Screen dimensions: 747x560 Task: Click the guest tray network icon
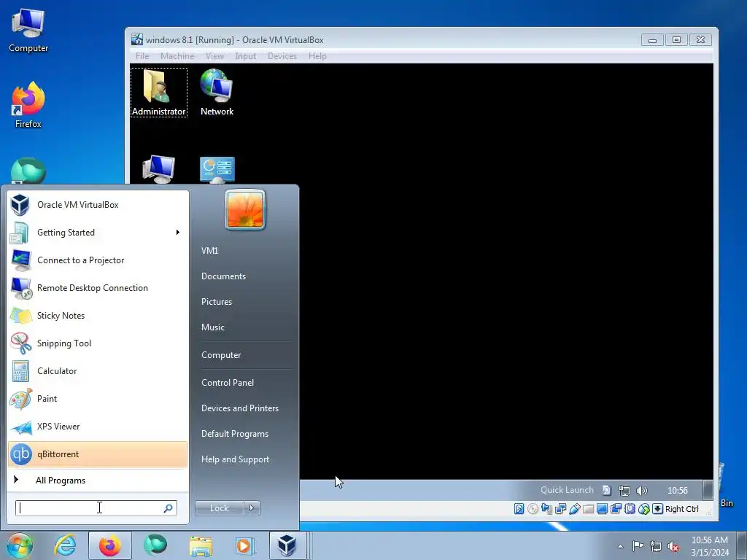tap(624, 491)
